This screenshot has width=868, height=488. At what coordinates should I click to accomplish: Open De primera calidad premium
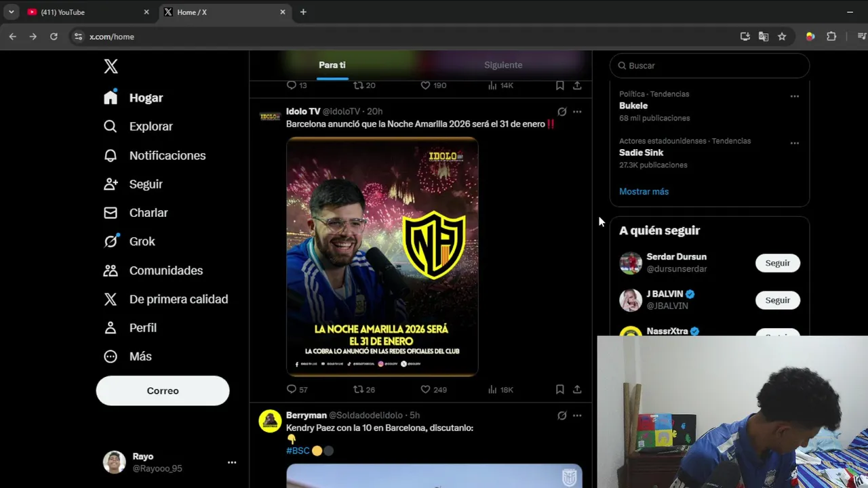pos(165,299)
